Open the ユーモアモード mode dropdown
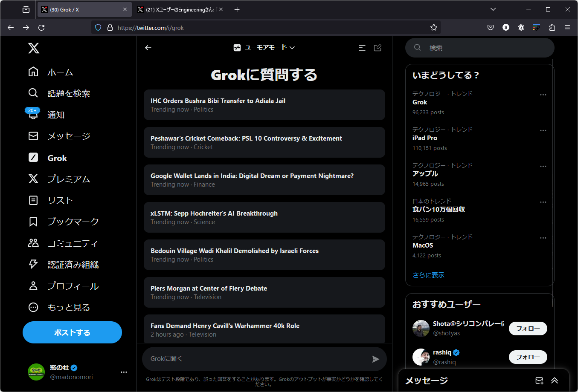The image size is (578, 392). (264, 48)
